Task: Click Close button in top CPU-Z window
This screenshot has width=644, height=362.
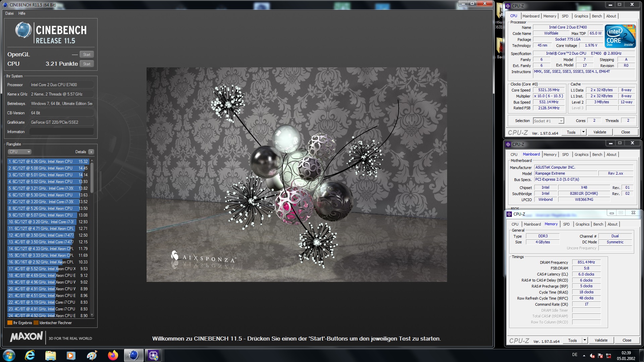Action: [x=626, y=132]
